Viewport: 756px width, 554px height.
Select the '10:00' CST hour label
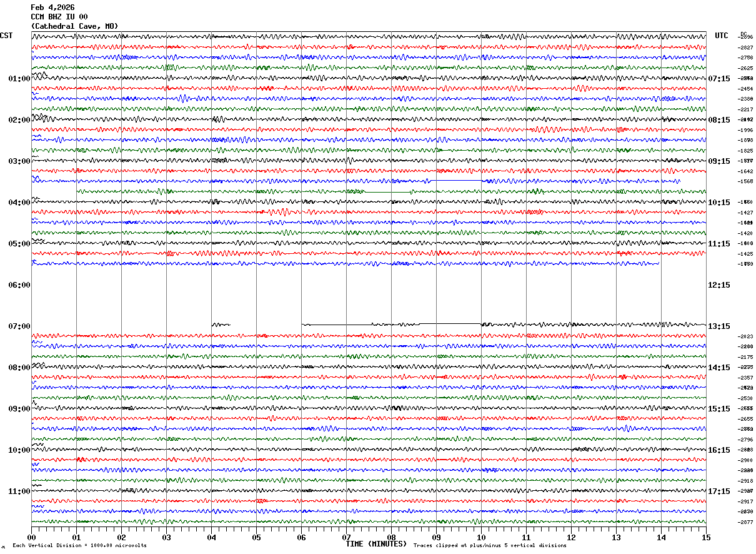coord(19,450)
